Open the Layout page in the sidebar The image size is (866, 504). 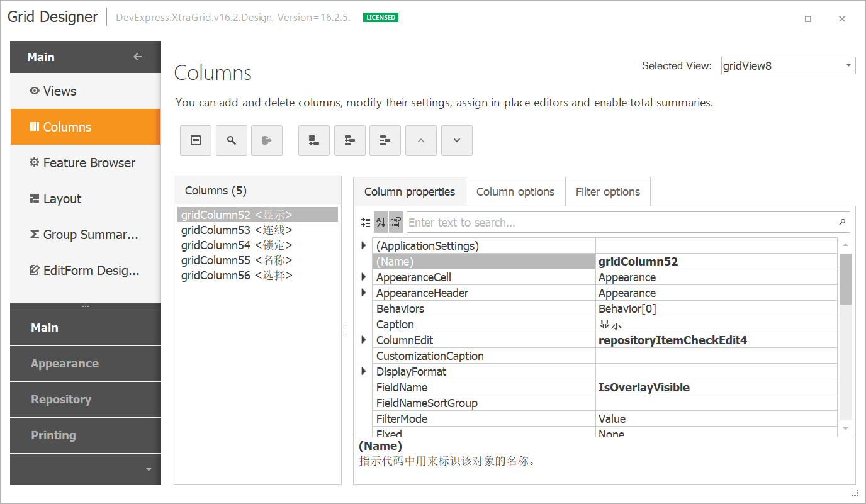click(86, 198)
